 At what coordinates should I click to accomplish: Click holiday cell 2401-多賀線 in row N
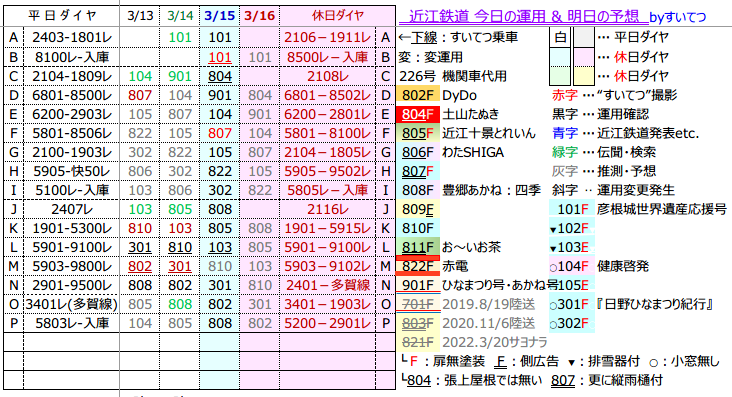328,285
